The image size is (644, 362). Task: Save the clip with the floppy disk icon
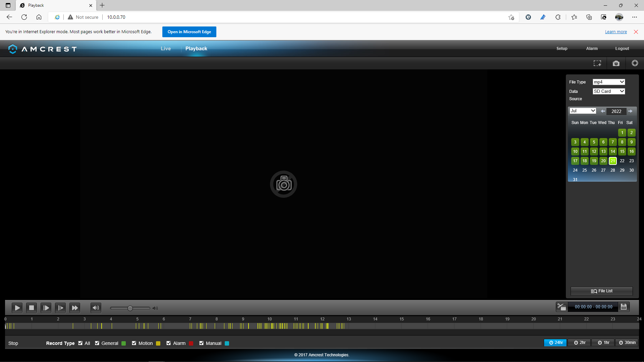624,307
